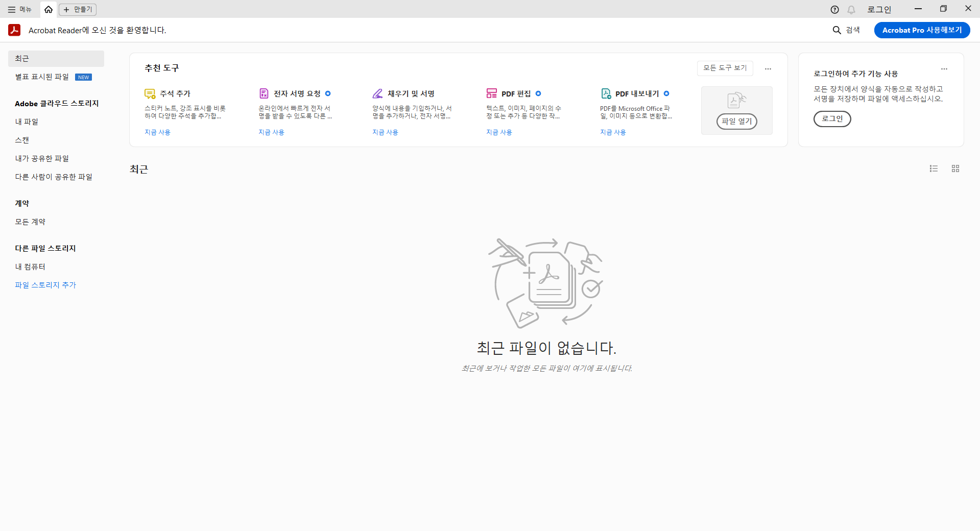Click 지금 사용 under PDF 내보내기
Screen dimensions: 980x531
click(613, 132)
